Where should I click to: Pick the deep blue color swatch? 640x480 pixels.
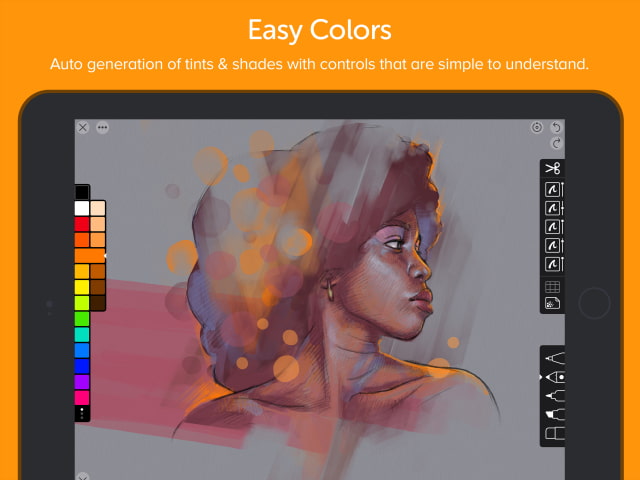click(x=82, y=366)
